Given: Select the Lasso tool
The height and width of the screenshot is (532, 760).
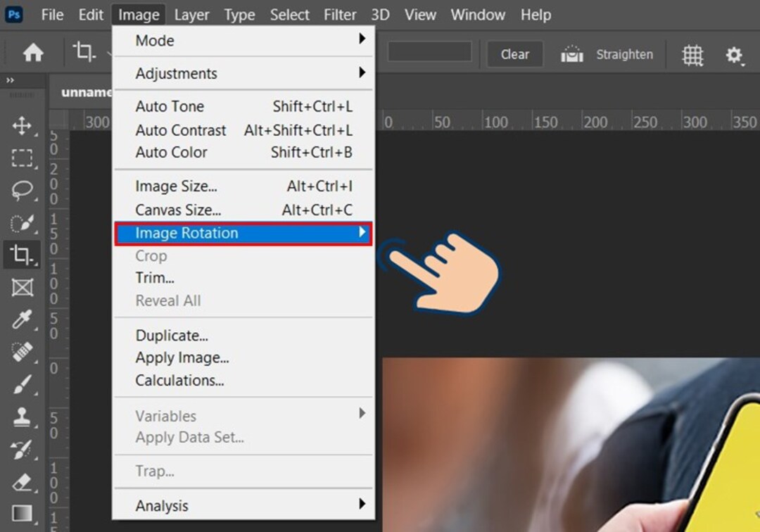Looking at the screenshot, I should pos(22,191).
